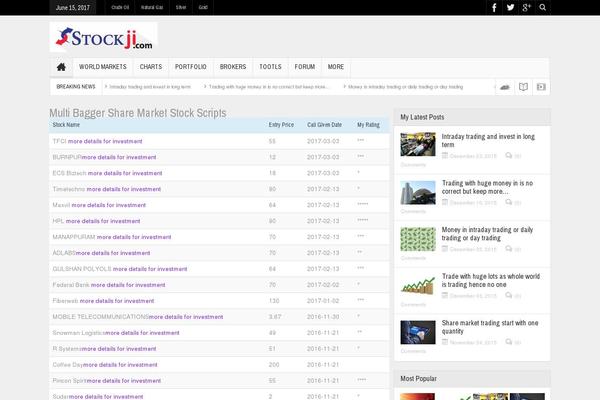Open thumbnail for Trading with huge money post
This screenshot has width=600, height=400.
418,193
